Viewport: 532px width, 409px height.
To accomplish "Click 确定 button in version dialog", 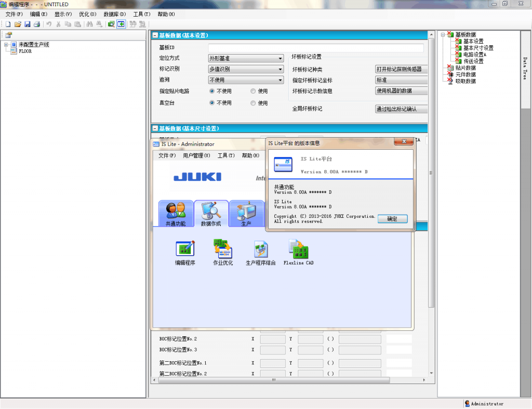I will [x=393, y=219].
